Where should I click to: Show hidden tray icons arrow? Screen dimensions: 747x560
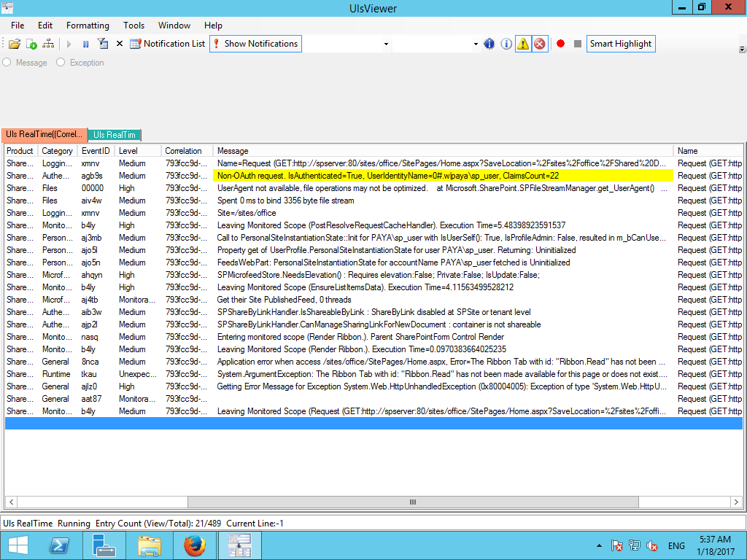tap(600, 545)
